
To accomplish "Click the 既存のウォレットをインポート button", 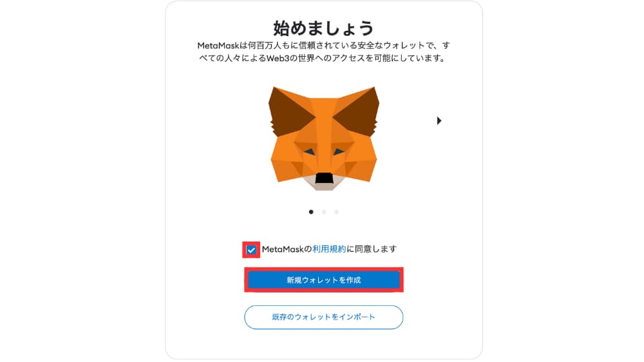I will [x=324, y=317].
